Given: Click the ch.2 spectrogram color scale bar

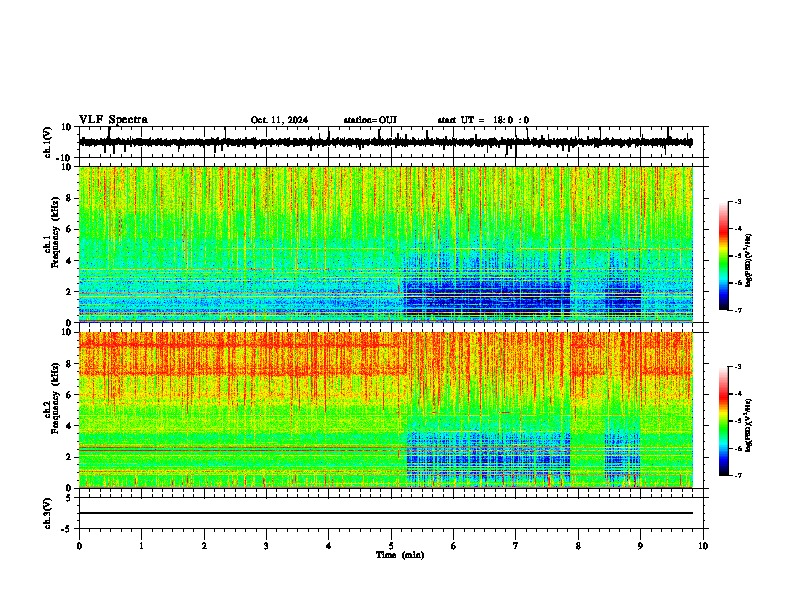Looking at the screenshot, I should click(724, 421).
